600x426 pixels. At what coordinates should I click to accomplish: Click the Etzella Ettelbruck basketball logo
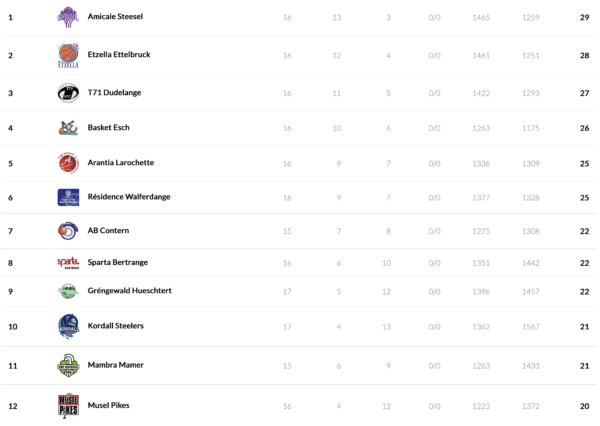[68, 55]
